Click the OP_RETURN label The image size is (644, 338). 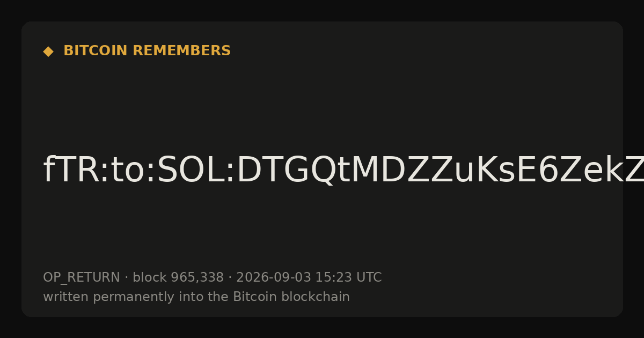pos(82,278)
